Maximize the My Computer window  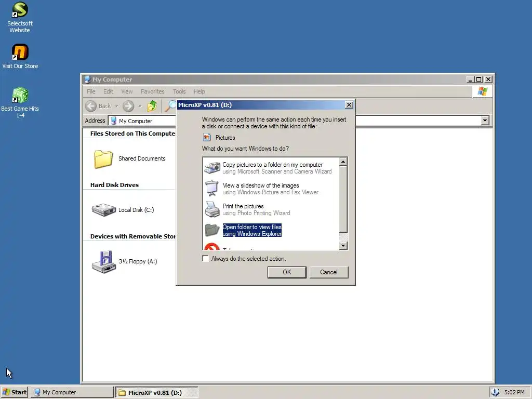coord(478,79)
